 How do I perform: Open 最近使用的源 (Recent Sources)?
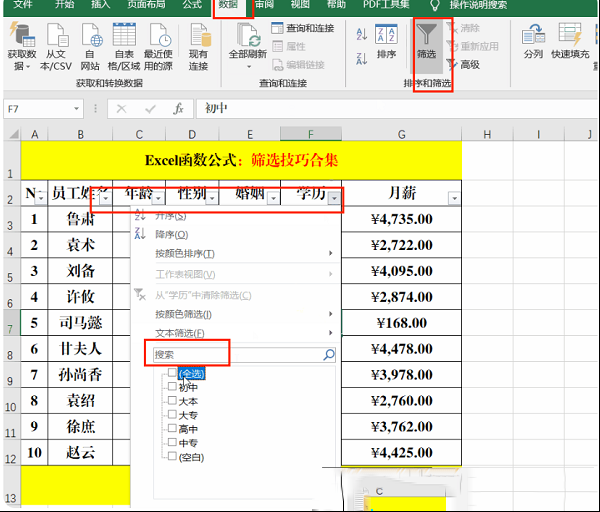tap(158, 46)
